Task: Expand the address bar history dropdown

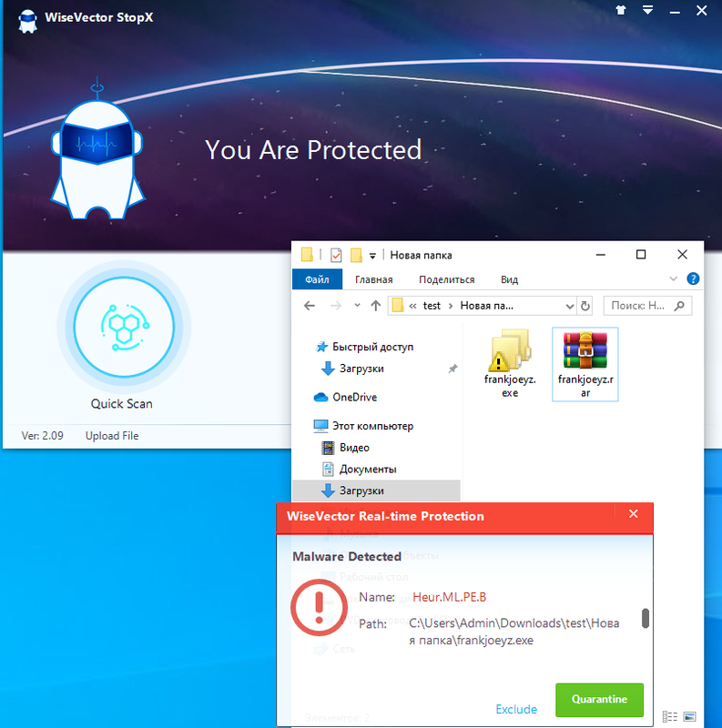Action: [570, 306]
